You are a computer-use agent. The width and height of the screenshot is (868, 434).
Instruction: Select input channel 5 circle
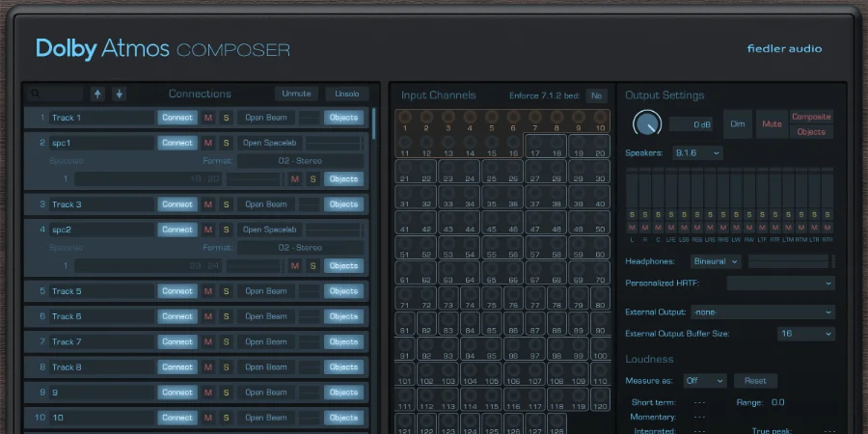(492, 118)
